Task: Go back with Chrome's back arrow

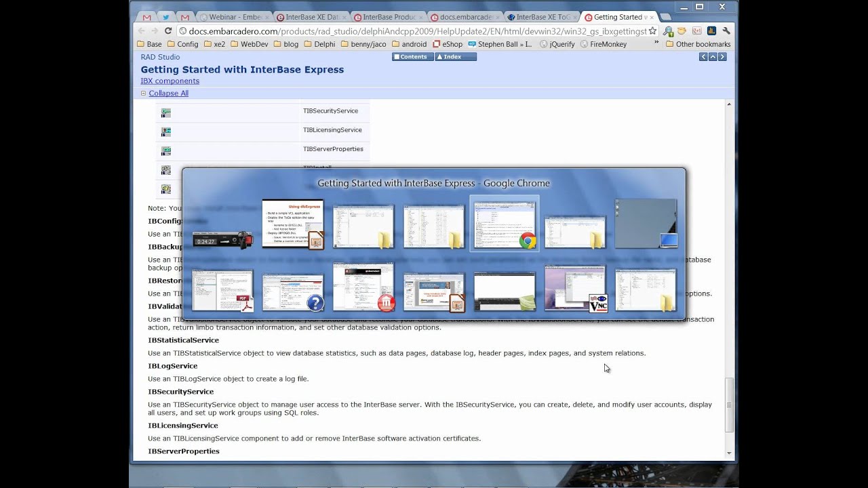Action: click(142, 30)
